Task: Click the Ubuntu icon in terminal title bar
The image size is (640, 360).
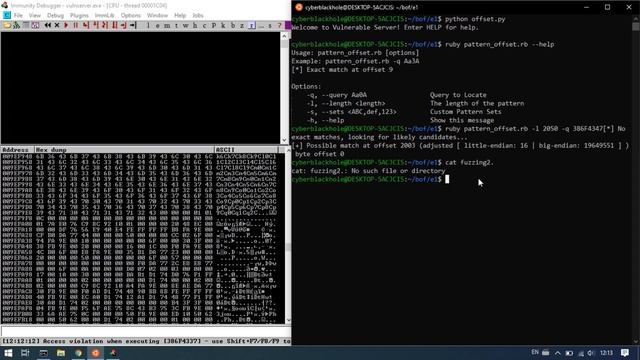Action: click(x=299, y=7)
